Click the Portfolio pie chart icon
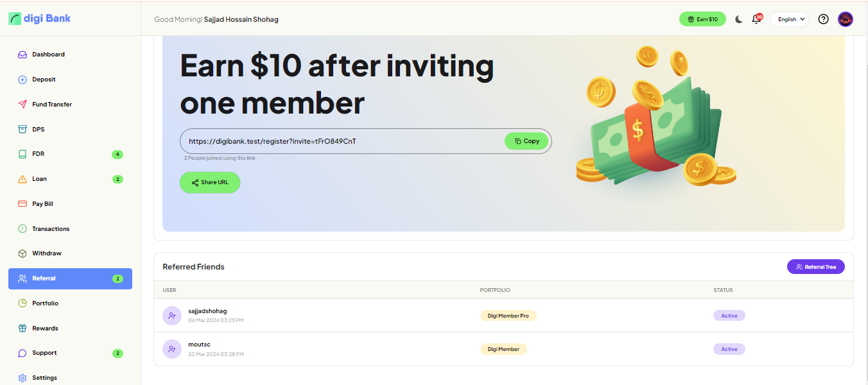The height and width of the screenshot is (385, 868). tap(22, 303)
